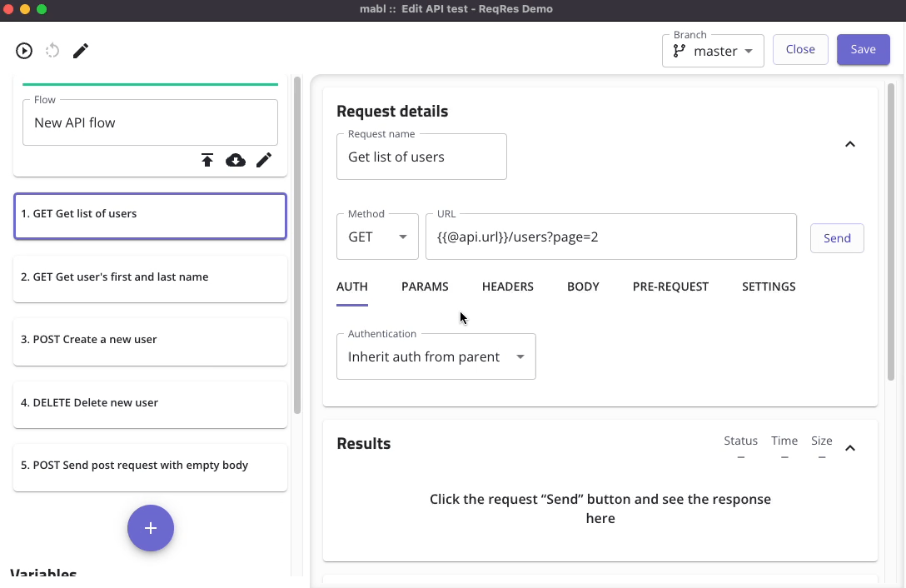Click the right panel vertical scrollbar
The height and width of the screenshot is (588, 906).
tap(890, 232)
